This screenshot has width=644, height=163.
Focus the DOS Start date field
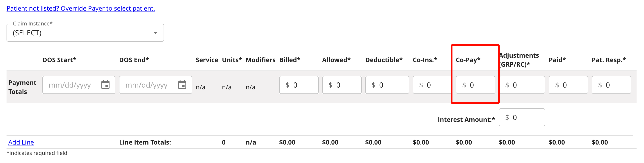click(71, 85)
